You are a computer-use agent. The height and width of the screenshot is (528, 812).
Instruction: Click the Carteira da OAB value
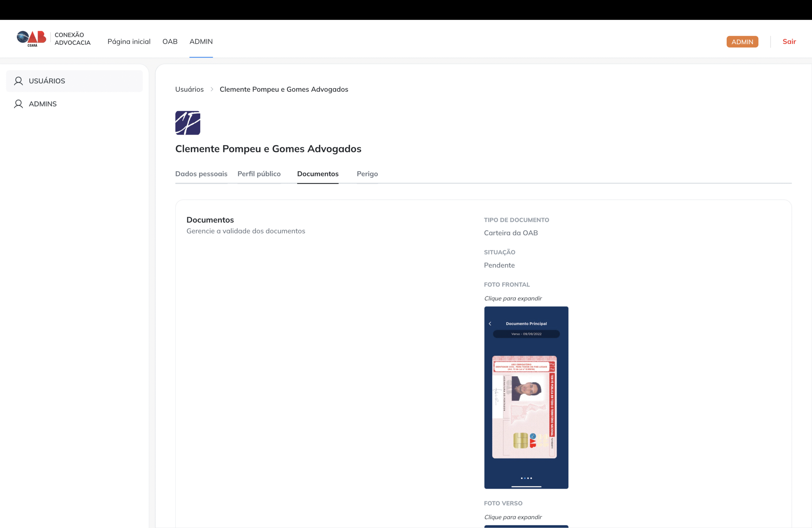click(511, 233)
